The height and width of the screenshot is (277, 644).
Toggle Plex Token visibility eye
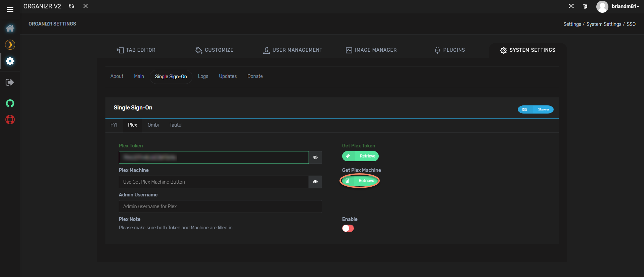point(315,157)
